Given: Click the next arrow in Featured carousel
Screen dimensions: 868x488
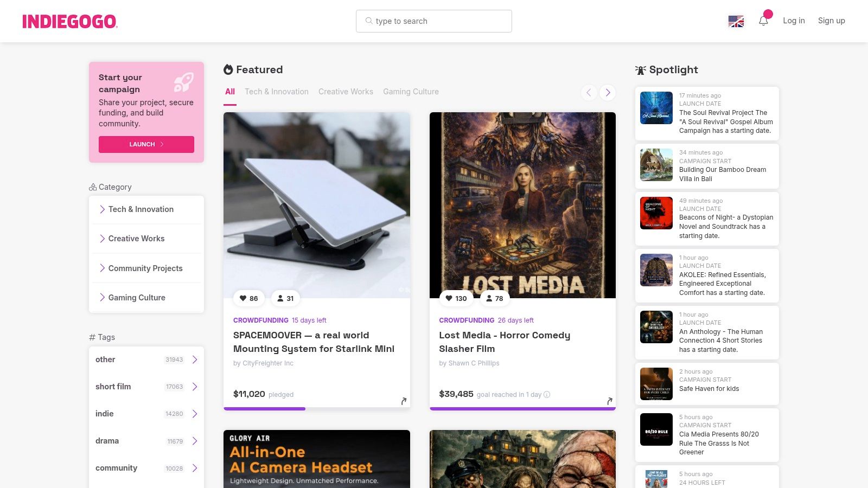Looking at the screenshot, I should point(608,92).
